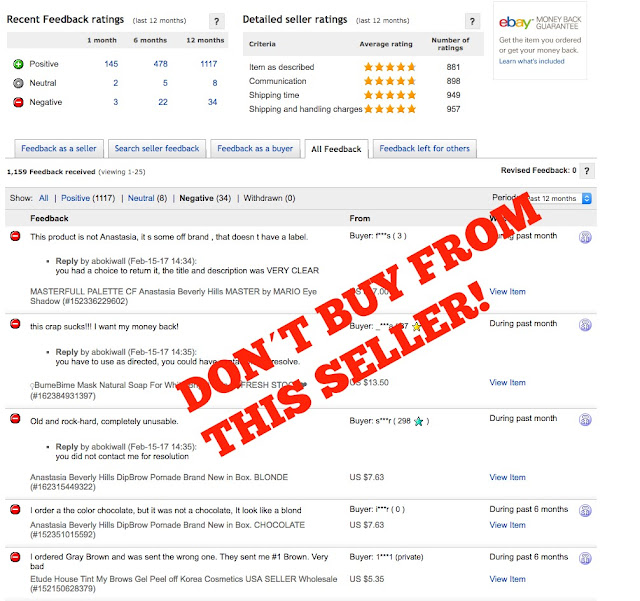Filter by Neutral (8) feedback
This screenshot has width=640, height=601.
[x=147, y=198]
